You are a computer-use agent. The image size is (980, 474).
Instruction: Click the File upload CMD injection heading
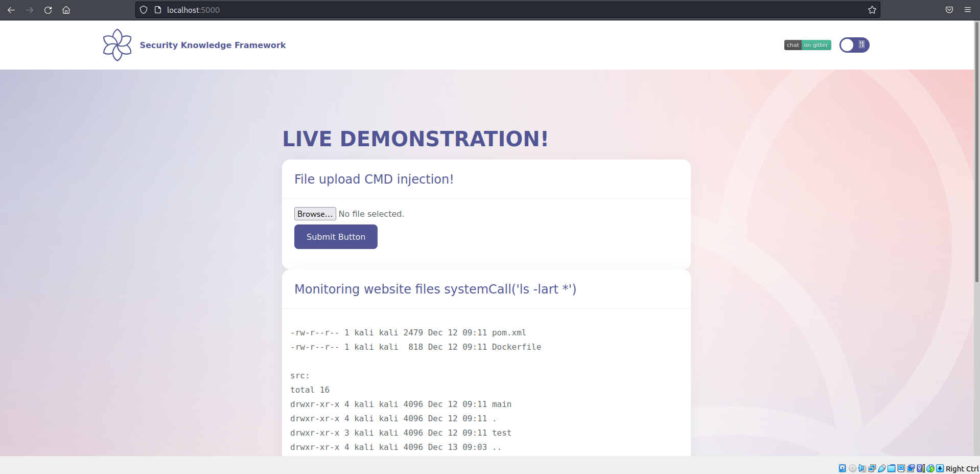coord(374,179)
